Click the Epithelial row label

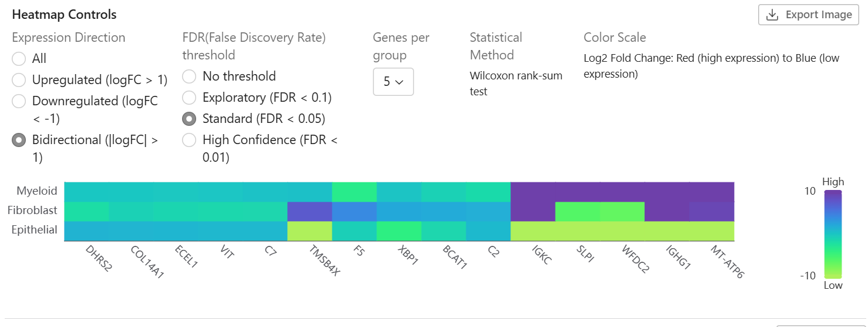[x=35, y=230]
